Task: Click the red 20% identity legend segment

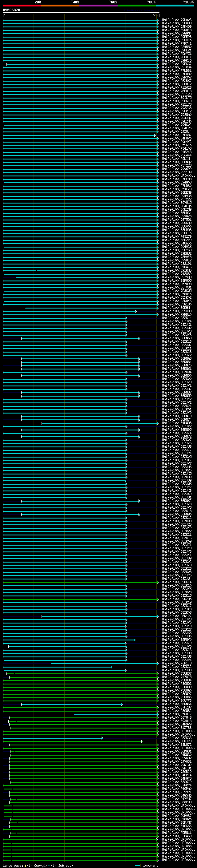Action: 22,6
